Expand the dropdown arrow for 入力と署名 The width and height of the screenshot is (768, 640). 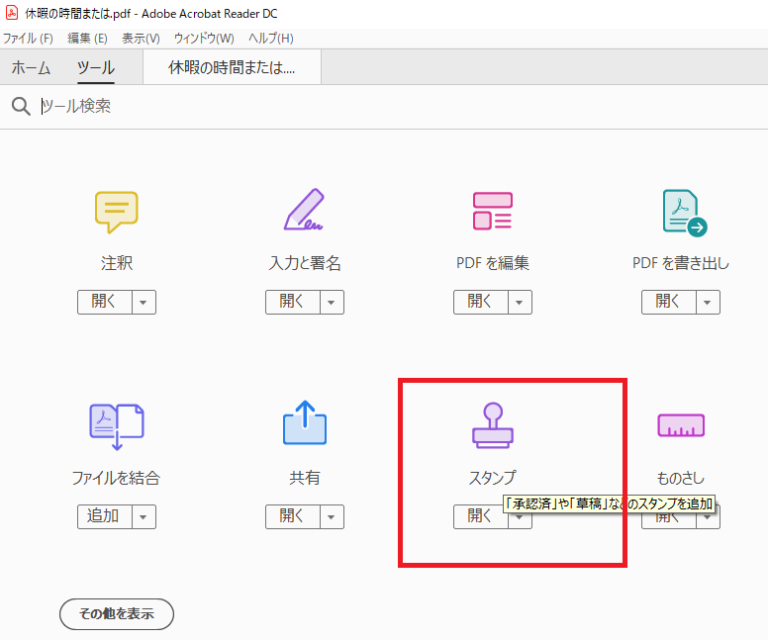[332, 302]
